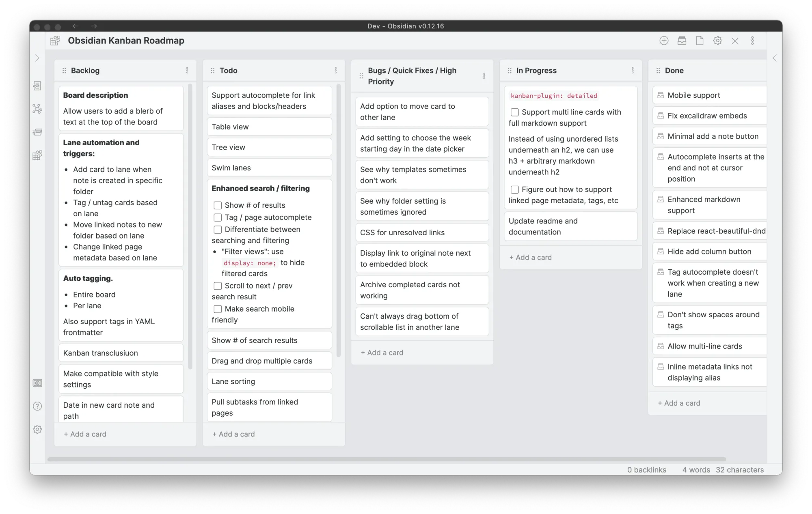Click 'Add a card' in Backlog lane
This screenshot has height=514, width=812.
click(x=84, y=434)
